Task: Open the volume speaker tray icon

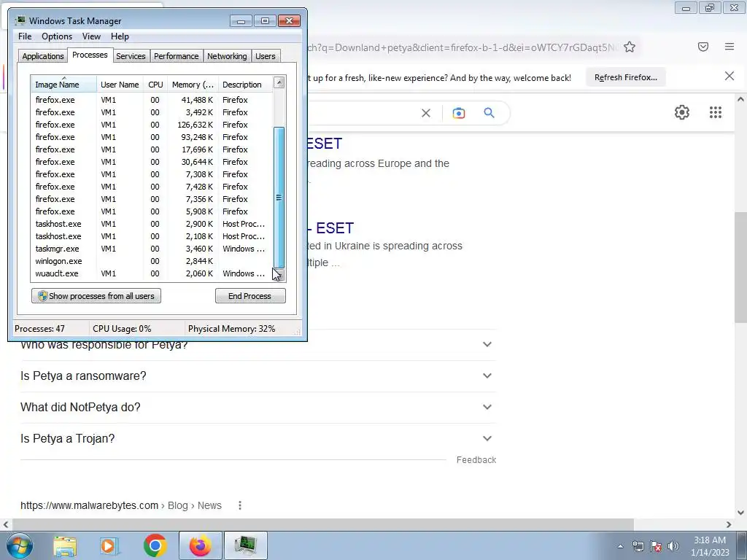Action: [x=673, y=546]
